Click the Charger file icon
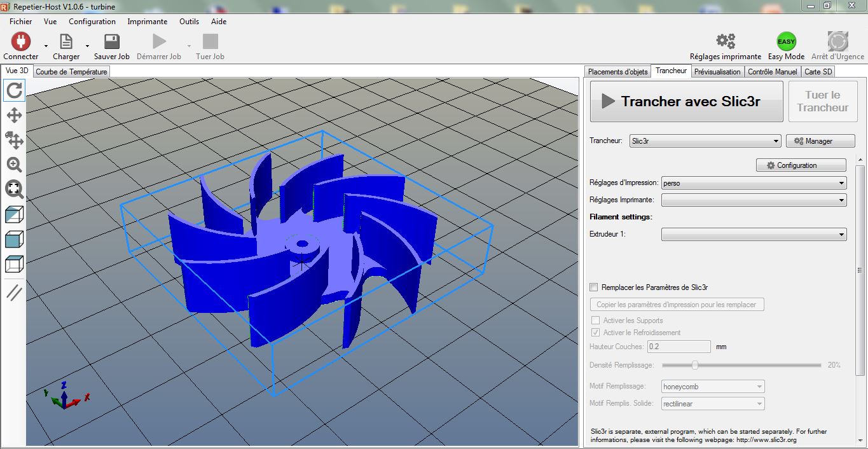868x449 pixels. (x=66, y=42)
